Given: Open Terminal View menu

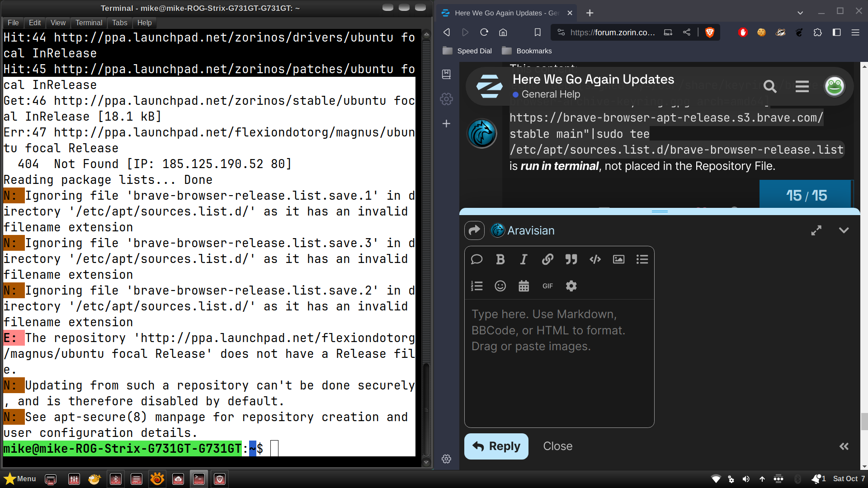Looking at the screenshot, I should pos(58,23).
